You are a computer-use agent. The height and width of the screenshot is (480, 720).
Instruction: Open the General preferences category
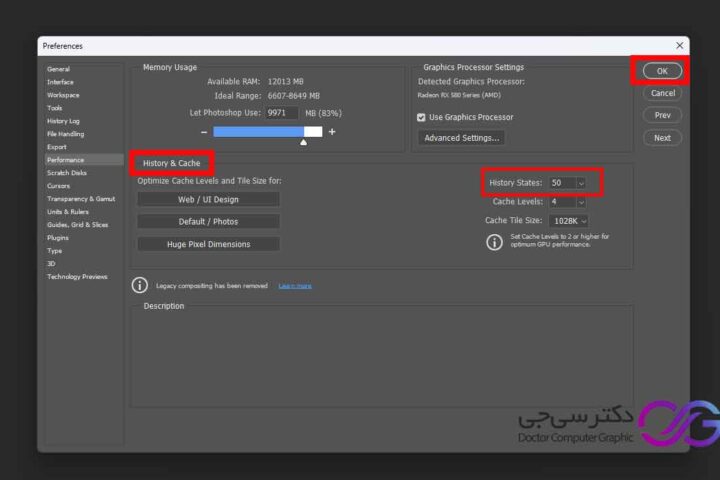(x=58, y=69)
